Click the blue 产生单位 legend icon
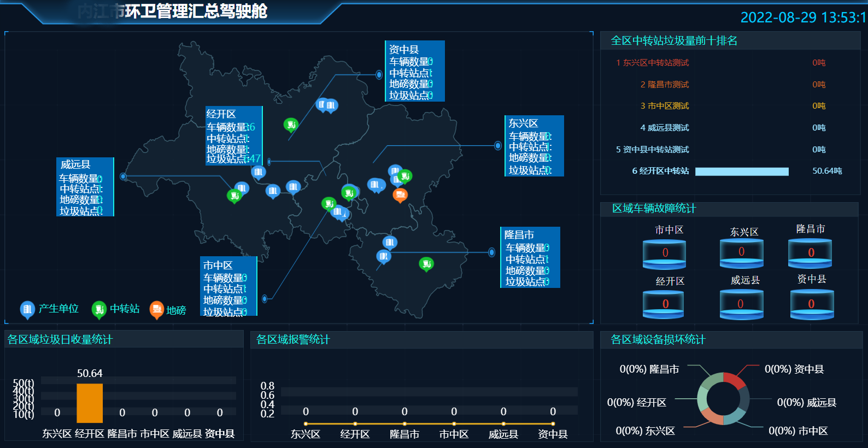 click(x=27, y=309)
